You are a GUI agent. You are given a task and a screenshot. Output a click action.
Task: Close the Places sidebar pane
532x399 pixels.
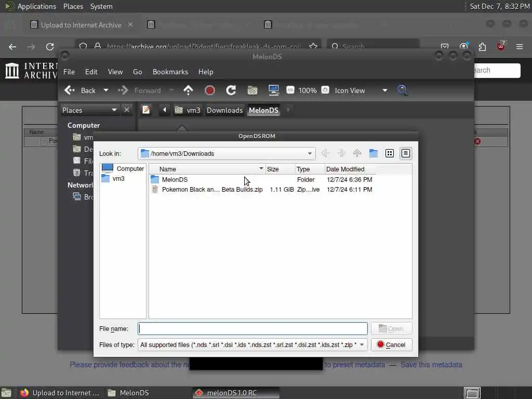[127, 110]
